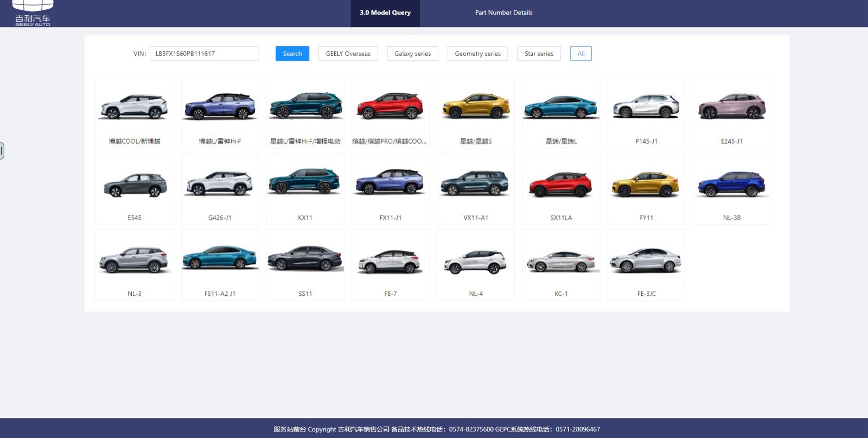Open the NL-3B blue SUV thumbnail
The image size is (868, 438).
pyautogui.click(x=732, y=188)
